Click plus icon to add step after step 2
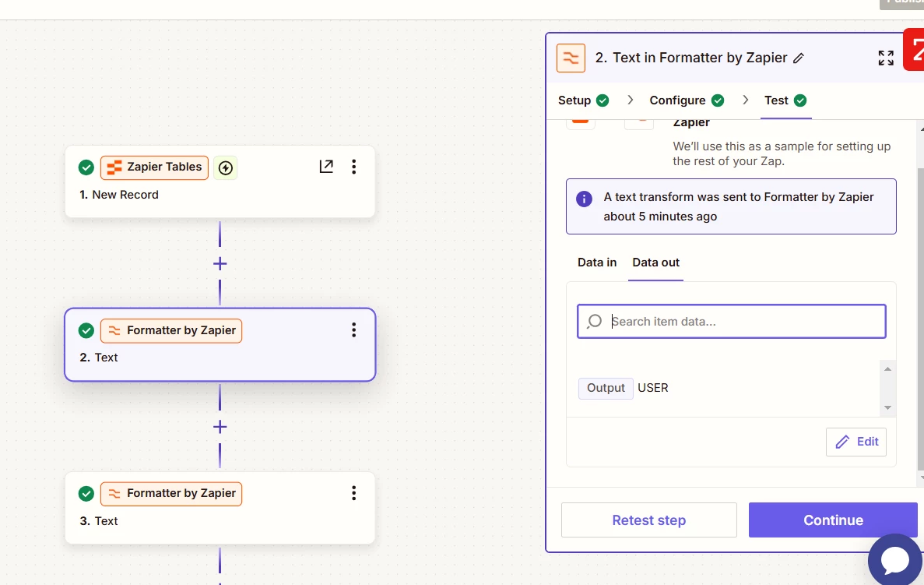This screenshot has height=585, width=924. click(220, 427)
